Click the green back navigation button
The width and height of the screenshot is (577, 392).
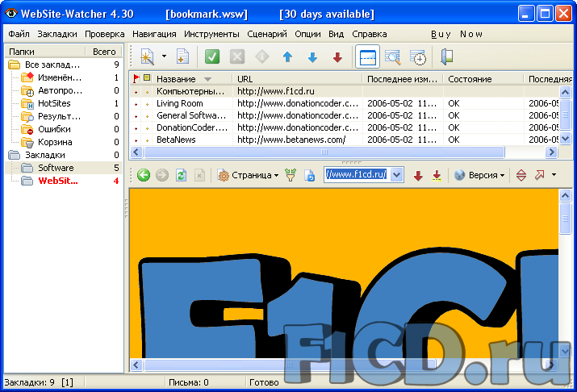pyautogui.click(x=144, y=175)
